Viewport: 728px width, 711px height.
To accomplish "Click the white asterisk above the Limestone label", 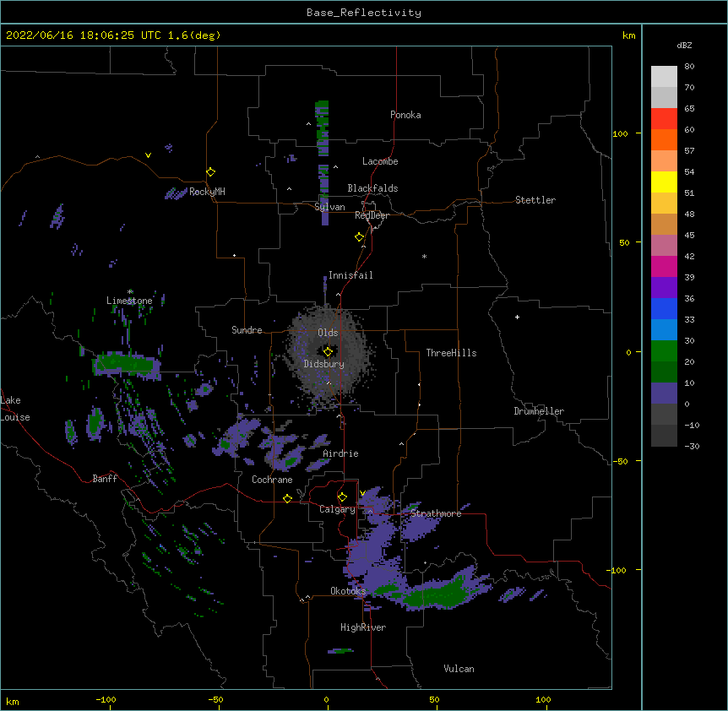I will coord(130,292).
